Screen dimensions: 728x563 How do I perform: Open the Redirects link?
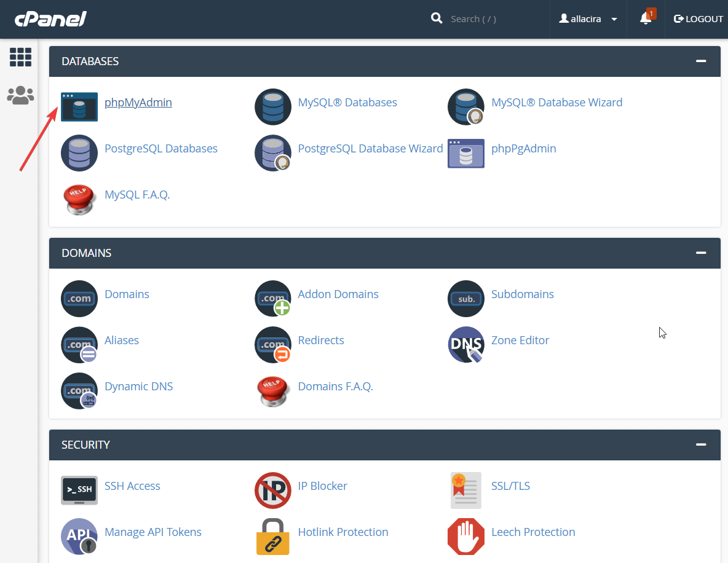click(x=321, y=341)
